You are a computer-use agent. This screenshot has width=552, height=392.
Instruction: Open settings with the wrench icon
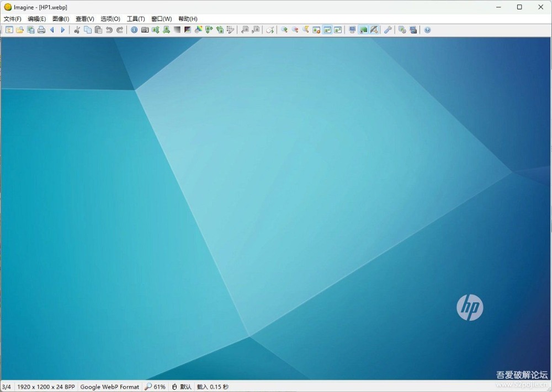coord(388,30)
